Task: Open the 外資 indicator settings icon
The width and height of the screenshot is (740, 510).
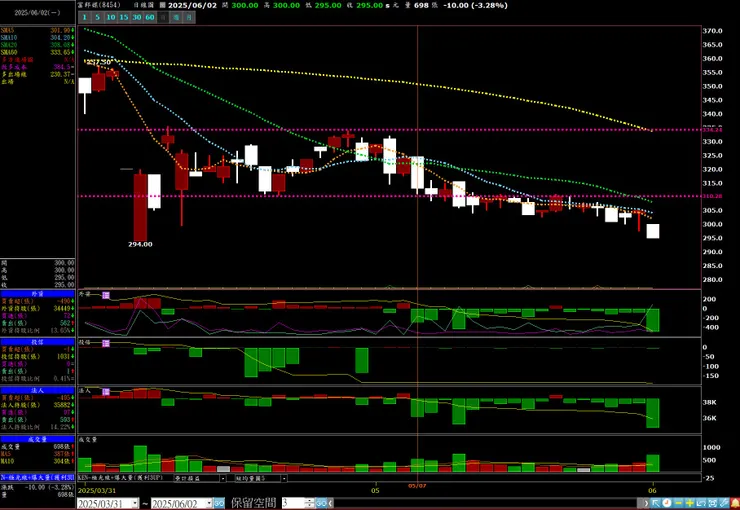Action: (x=106, y=295)
